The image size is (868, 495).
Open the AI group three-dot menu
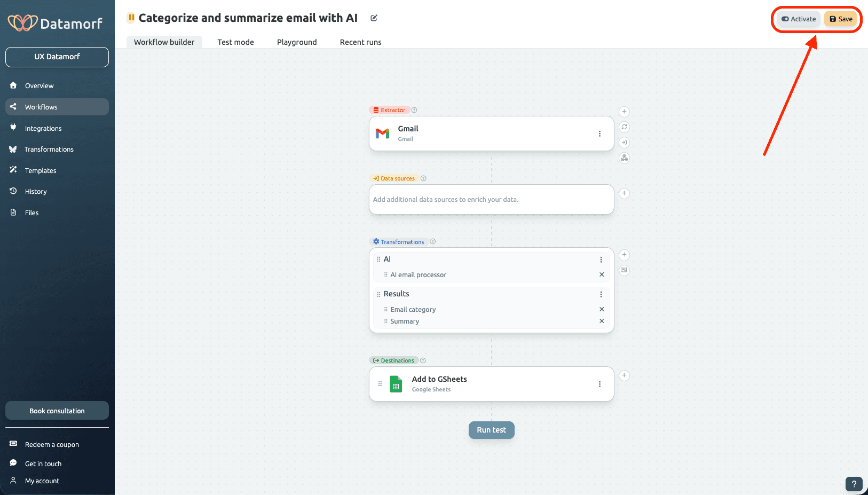point(601,260)
